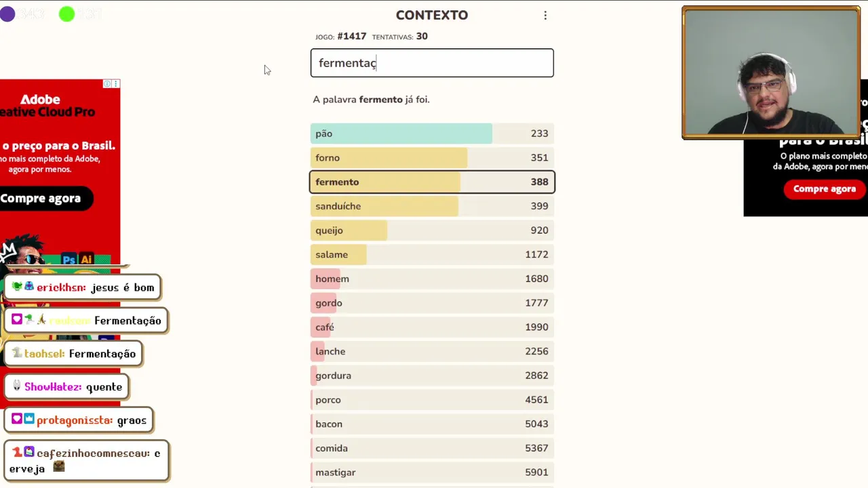
Task: Click the Illustrator Ai icon in ad
Action: [86, 260]
